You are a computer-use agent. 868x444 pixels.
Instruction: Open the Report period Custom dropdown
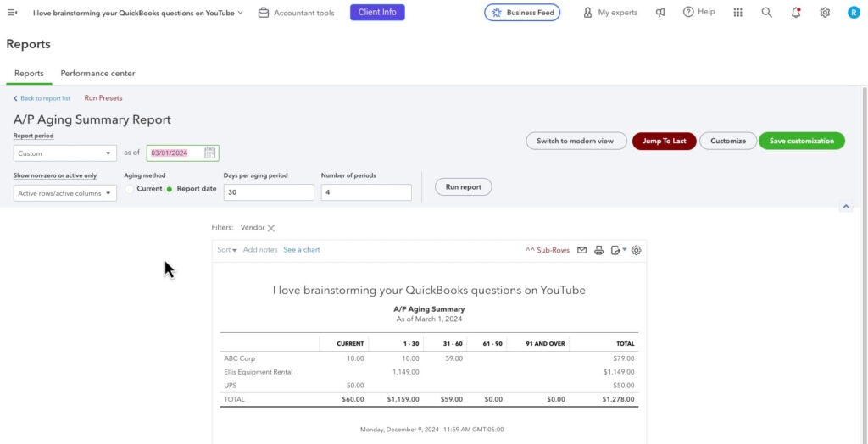pyautogui.click(x=64, y=153)
